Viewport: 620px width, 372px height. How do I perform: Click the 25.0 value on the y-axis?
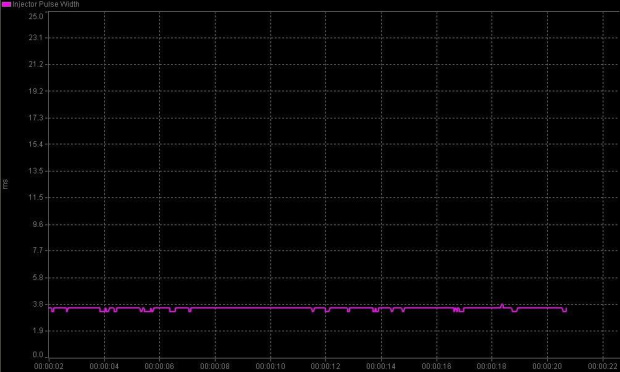coord(36,16)
